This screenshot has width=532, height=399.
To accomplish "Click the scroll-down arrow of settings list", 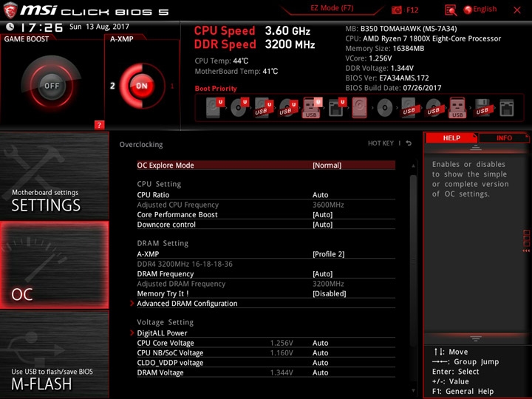I will 413,391.
